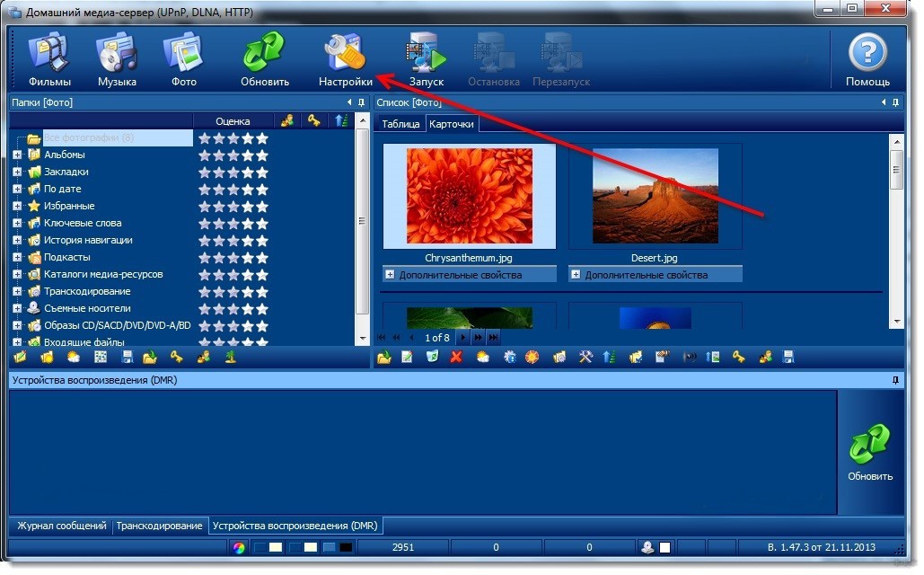Open the Фильмы (Movies) section
The width and height of the screenshot is (924, 575).
(49, 60)
